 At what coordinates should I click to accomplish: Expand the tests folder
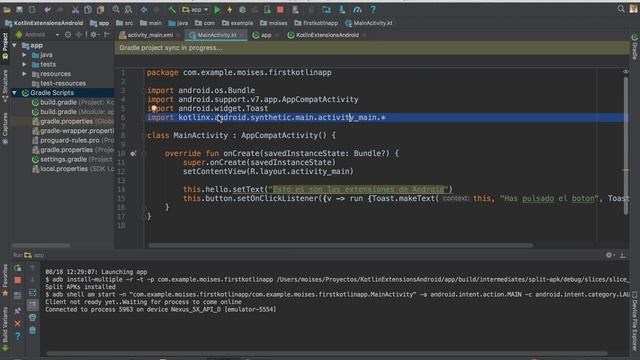click(x=24, y=64)
